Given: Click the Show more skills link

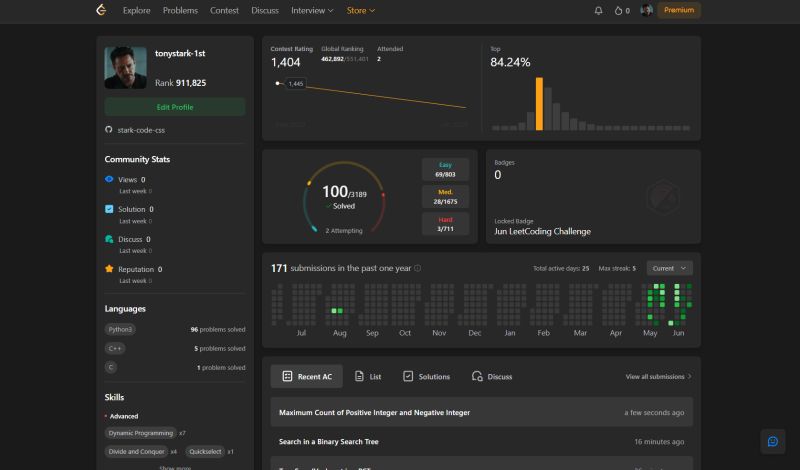Looking at the screenshot, I should (x=175, y=467).
